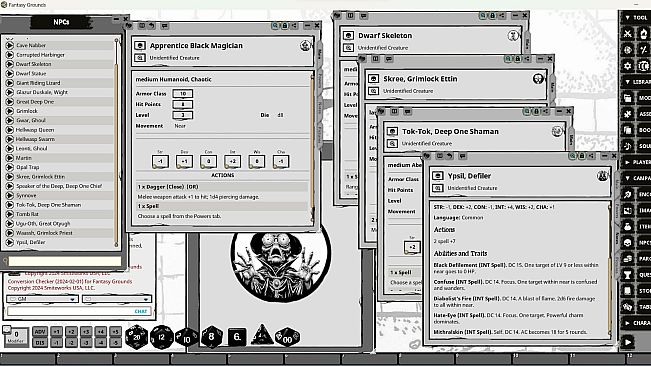Toggle identification icon beside Unidentified Creature for Apprentice
The height and width of the screenshot is (366, 651).
pyautogui.click(x=140, y=58)
